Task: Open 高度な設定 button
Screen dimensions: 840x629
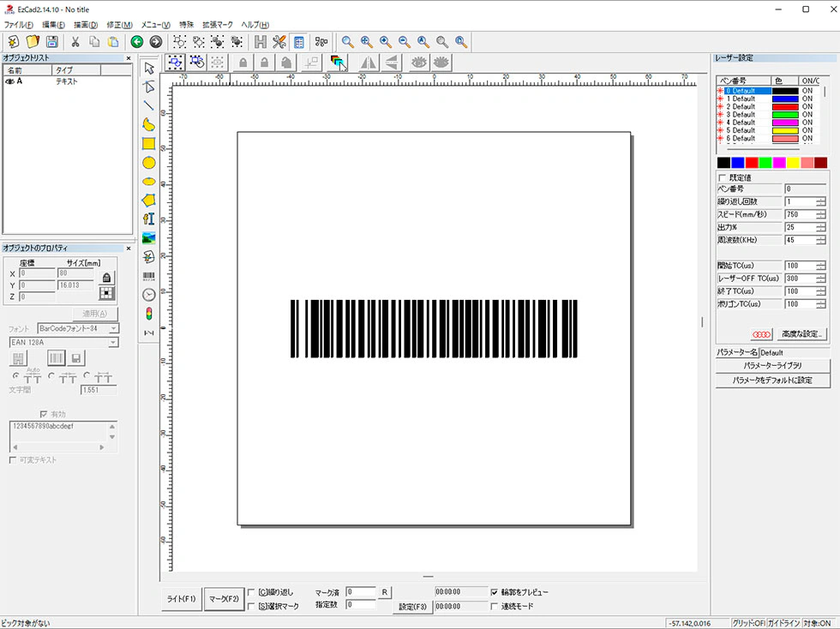Action: [x=801, y=334]
